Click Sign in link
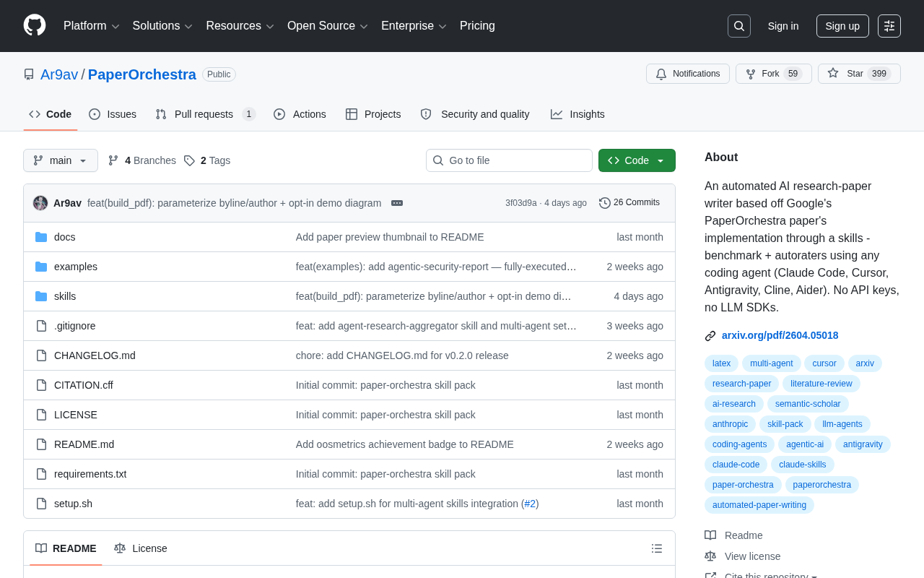The height and width of the screenshot is (578, 924). pos(783,26)
